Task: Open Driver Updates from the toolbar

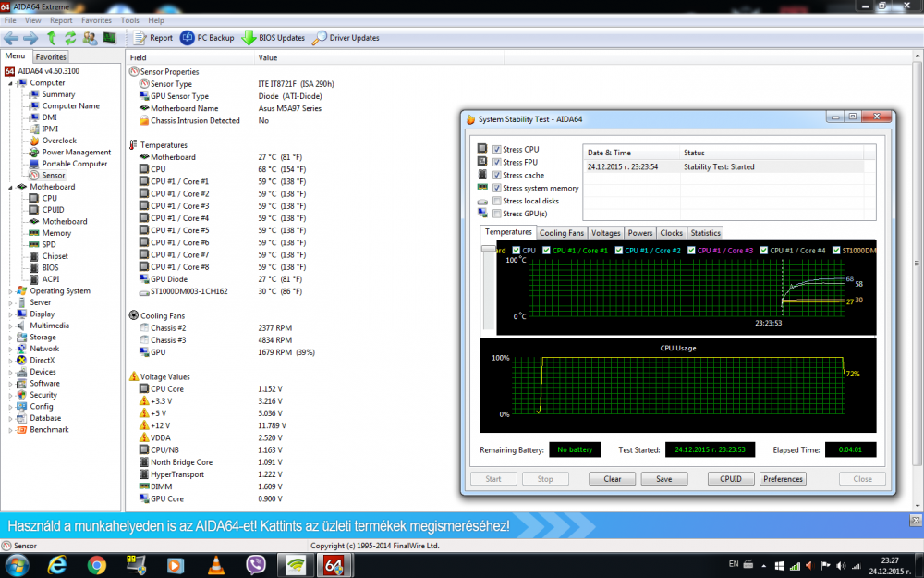Action: pos(346,38)
